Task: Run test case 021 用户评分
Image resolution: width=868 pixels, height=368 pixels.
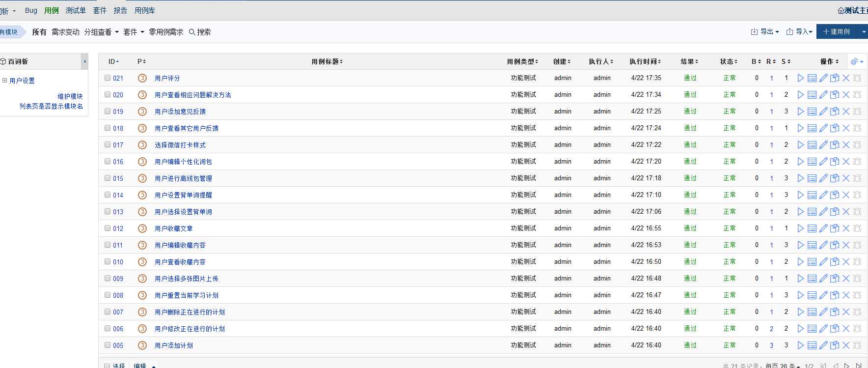Action: 800,78
